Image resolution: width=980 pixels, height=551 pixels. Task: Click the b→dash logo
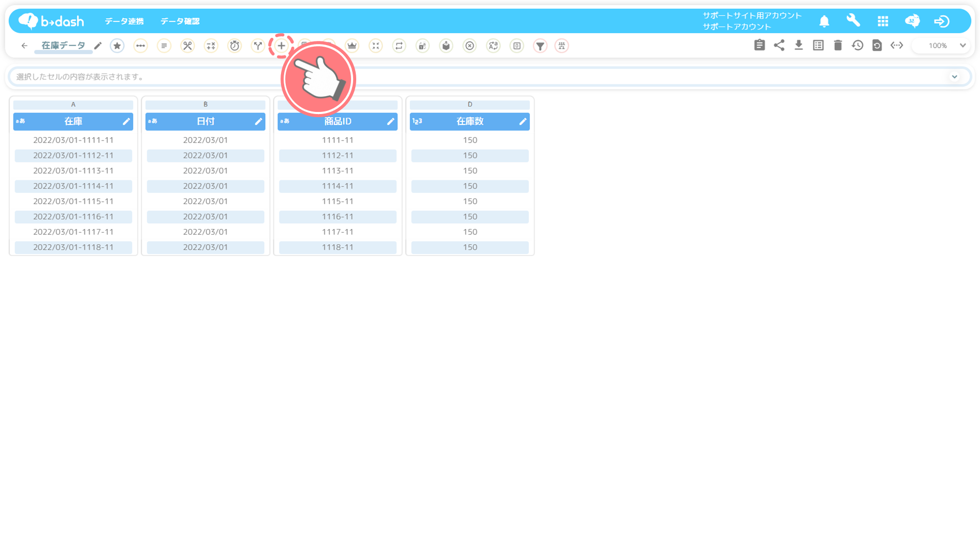click(x=51, y=21)
